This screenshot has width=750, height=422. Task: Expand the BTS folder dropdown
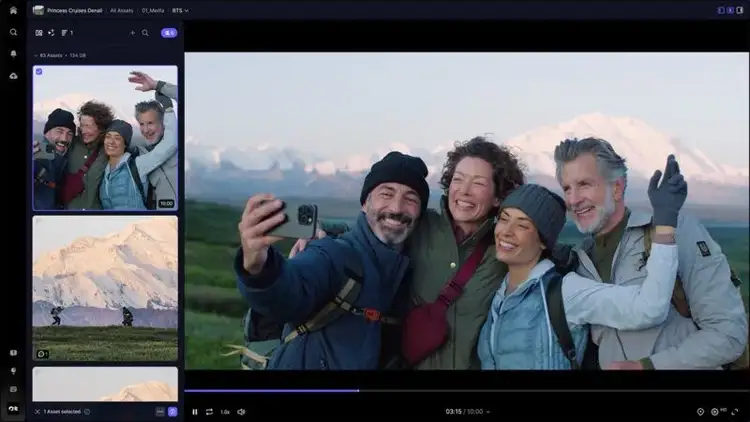(x=181, y=10)
